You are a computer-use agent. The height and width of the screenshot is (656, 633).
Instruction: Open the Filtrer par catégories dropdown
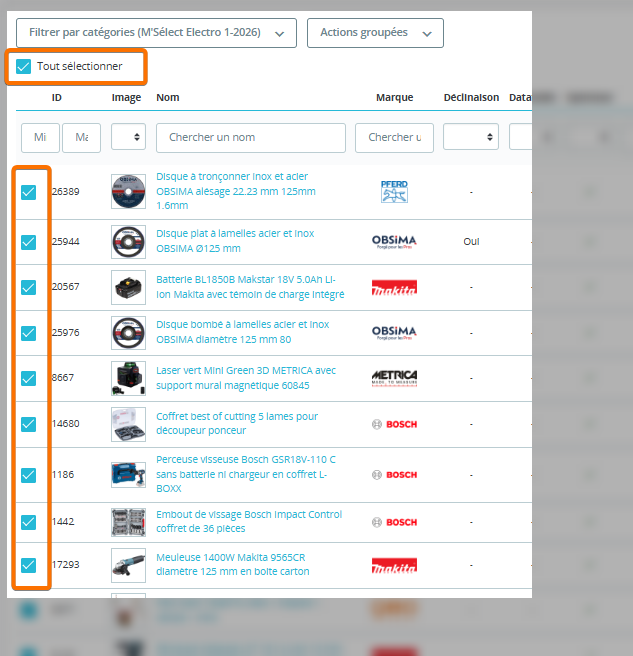click(156, 33)
